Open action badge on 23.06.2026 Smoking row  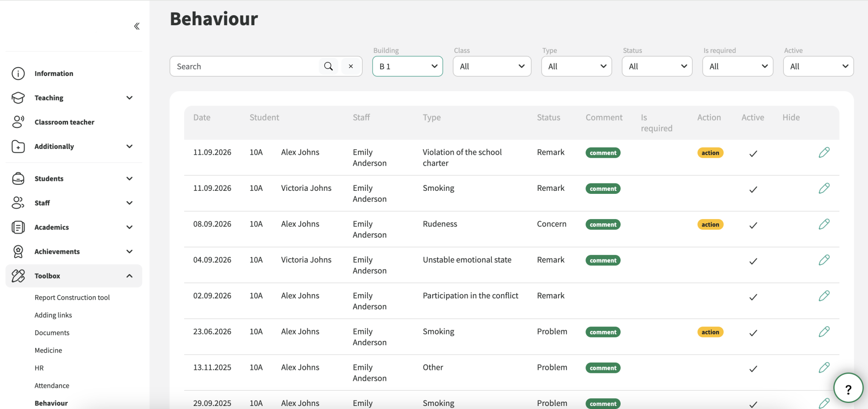tap(710, 332)
